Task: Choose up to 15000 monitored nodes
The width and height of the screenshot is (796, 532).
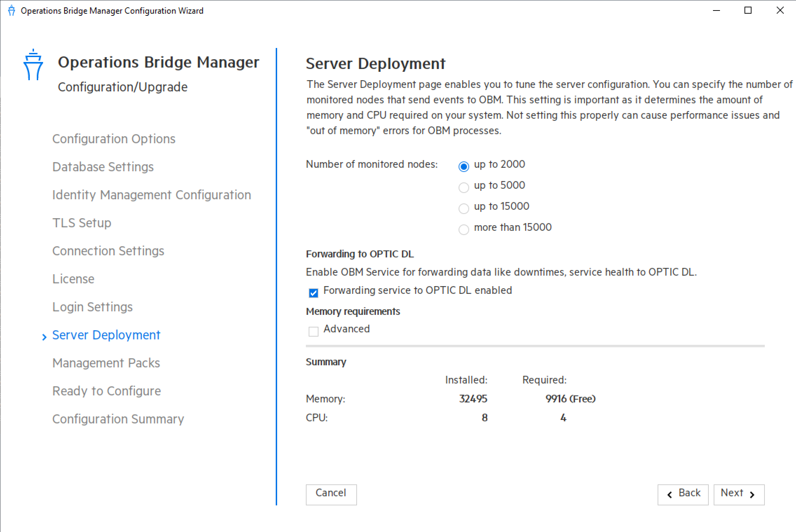Action: click(464, 208)
